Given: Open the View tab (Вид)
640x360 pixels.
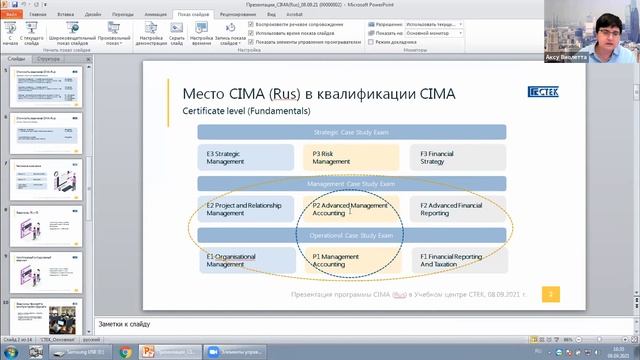Looking at the screenshot, I should tap(271, 14).
